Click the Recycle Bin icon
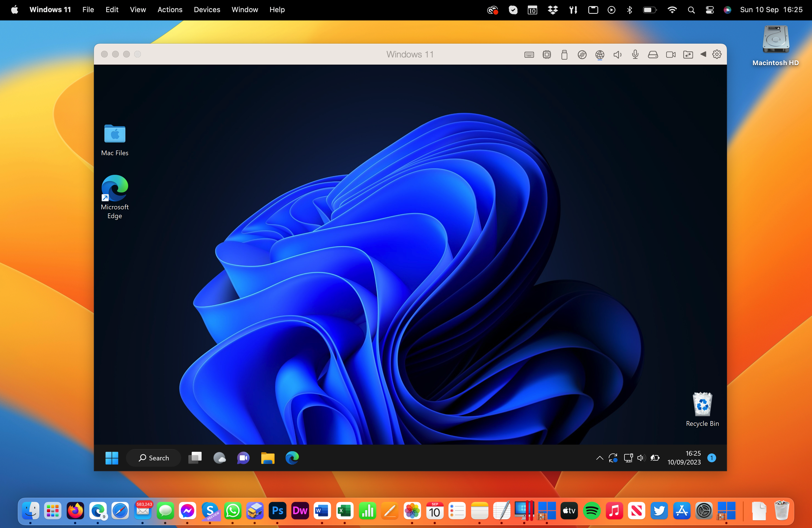Image resolution: width=812 pixels, height=528 pixels. pyautogui.click(x=702, y=405)
